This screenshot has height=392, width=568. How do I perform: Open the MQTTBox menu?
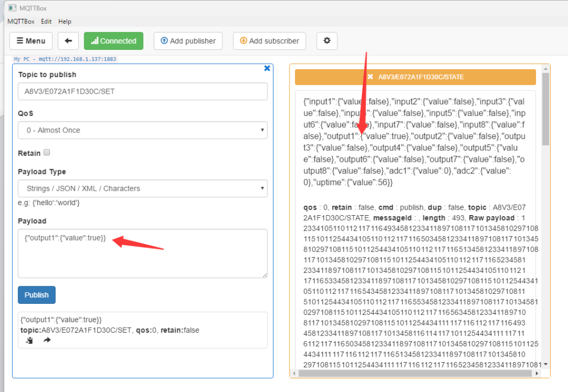21,22
